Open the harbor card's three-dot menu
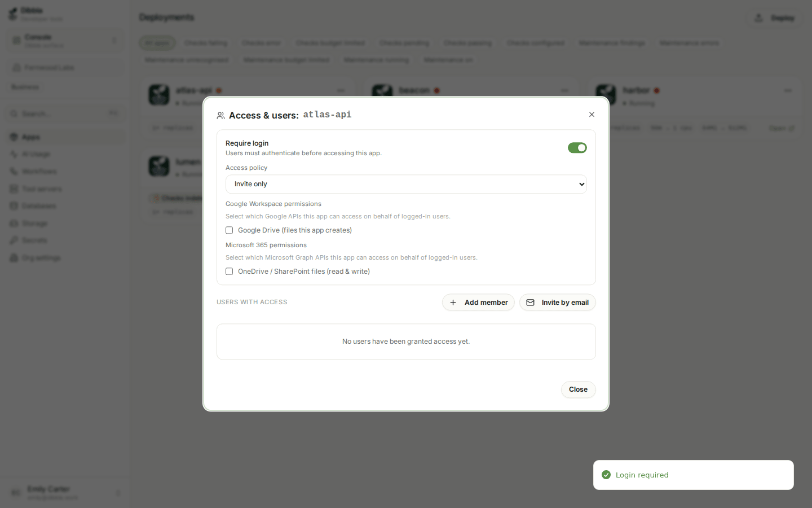Screen dimensions: 812x508 click(788, 90)
